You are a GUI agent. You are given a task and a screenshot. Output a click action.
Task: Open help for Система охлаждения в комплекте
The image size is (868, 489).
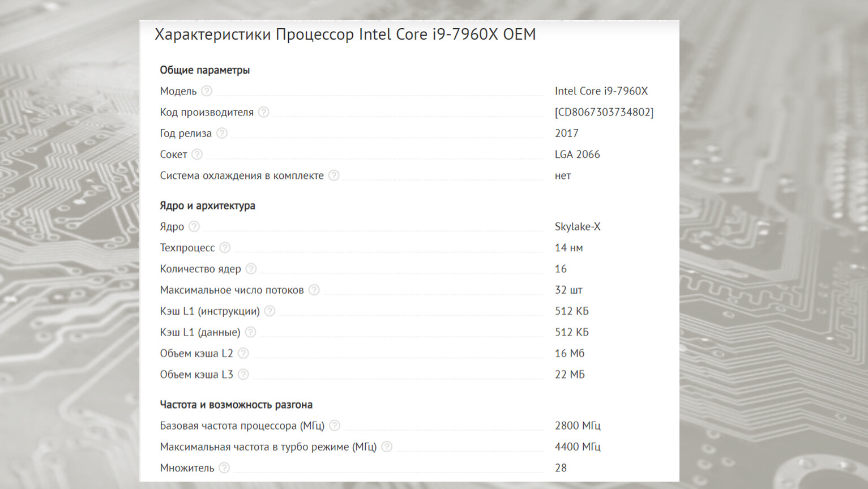(334, 175)
